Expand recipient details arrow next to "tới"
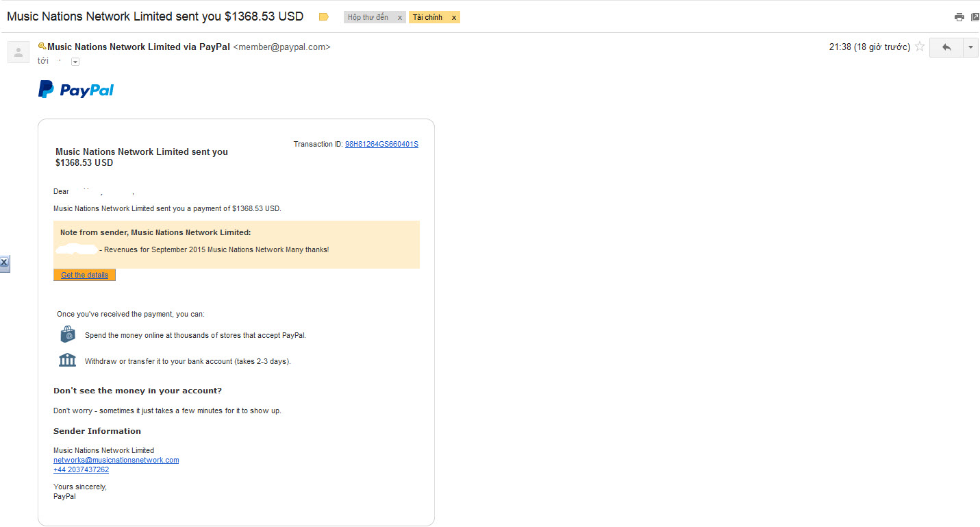This screenshot has height=527, width=980. (x=75, y=62)
